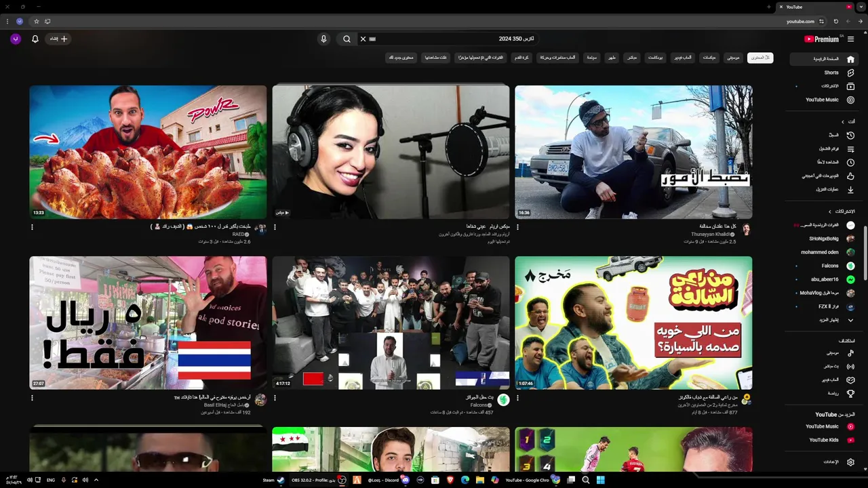
Task: Open more options for Basil ElHaj video
Action: (32, 398)
